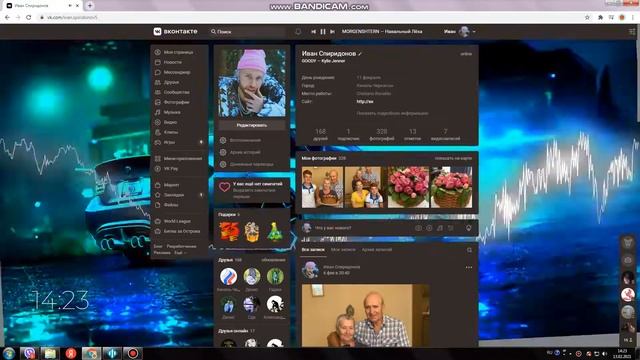This screenshot has height=360, width=640.
Task: Click the Маркет bag icon in sidebar
Action: [x=158, y=185]
